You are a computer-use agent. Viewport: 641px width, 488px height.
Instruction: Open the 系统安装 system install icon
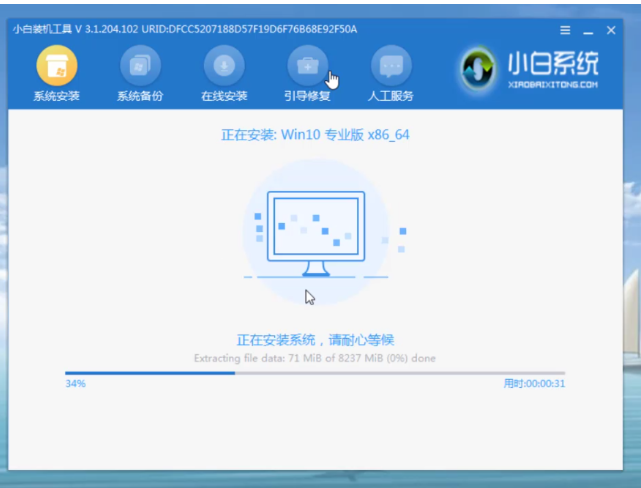coord(57,66)
